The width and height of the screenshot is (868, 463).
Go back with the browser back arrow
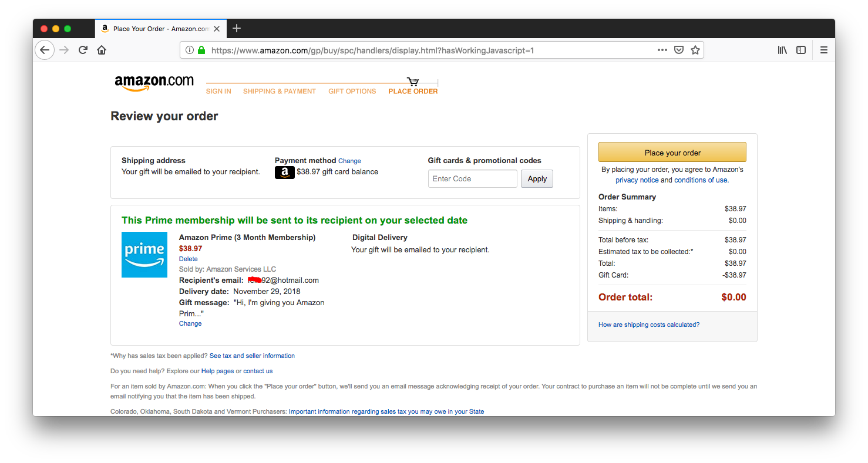tap(45, 50)
